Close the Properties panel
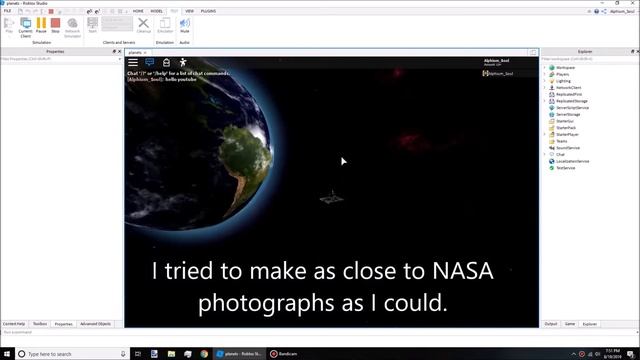Image resolution: width=640 pixels, height=360 pixels. [x=120, y=51]
